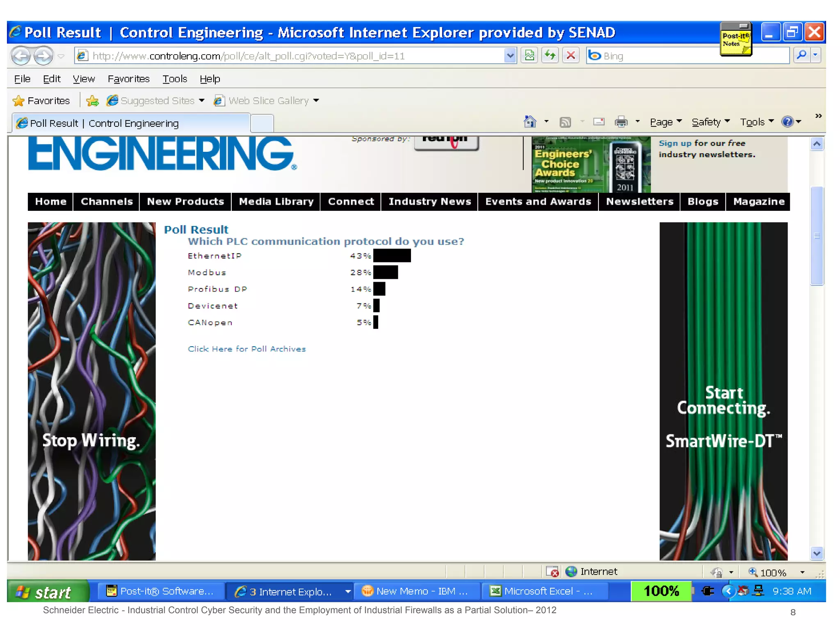Click the 100% zoom level button

pos(767,572)
